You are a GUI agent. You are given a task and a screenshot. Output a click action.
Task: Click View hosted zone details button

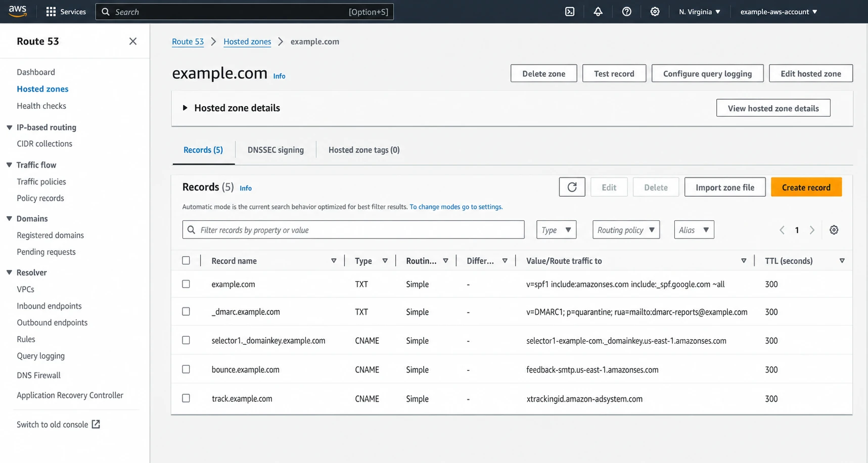(773, 108)
